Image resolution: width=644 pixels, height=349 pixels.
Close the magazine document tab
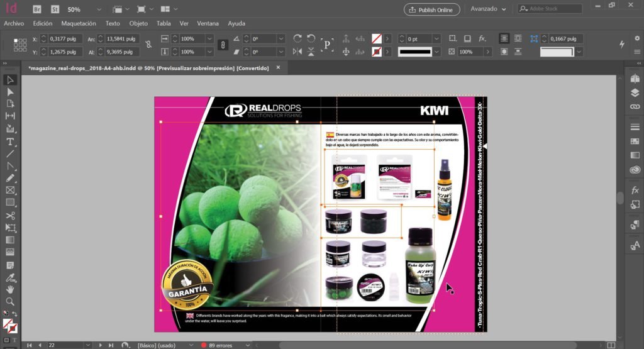coord(278,67)
